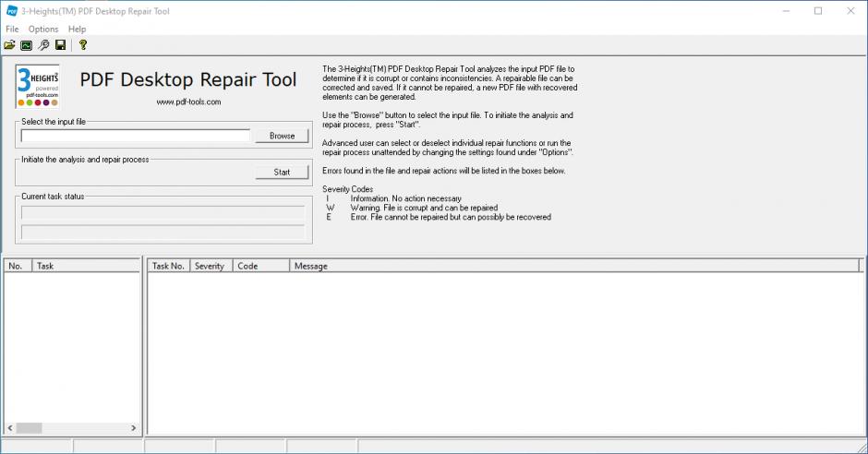868x454 pixels.
Task: Open the Help menu
Action: click(x=77, y=29)
